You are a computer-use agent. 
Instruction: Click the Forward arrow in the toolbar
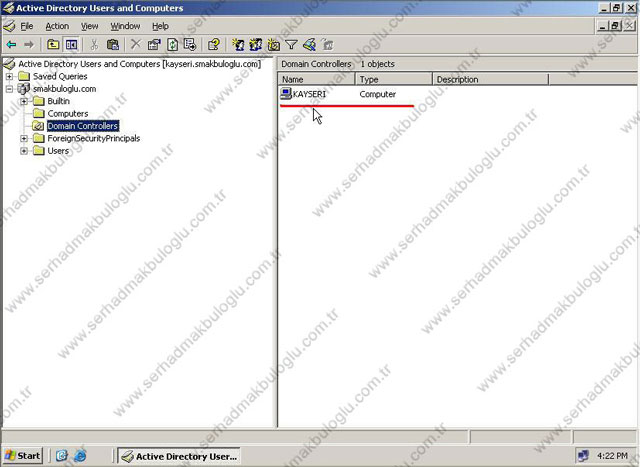tap(29, 44)
